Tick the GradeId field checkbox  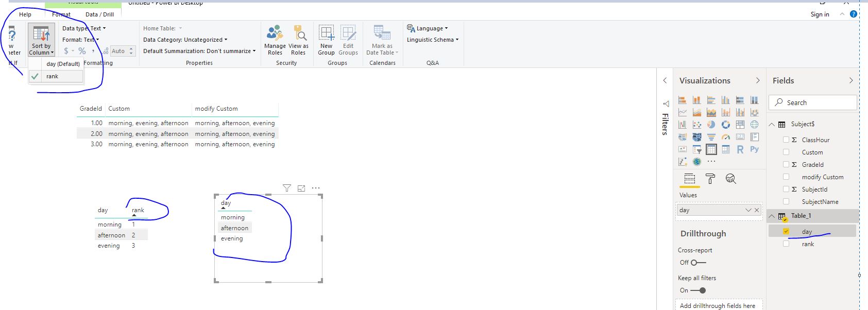(786, 164)
